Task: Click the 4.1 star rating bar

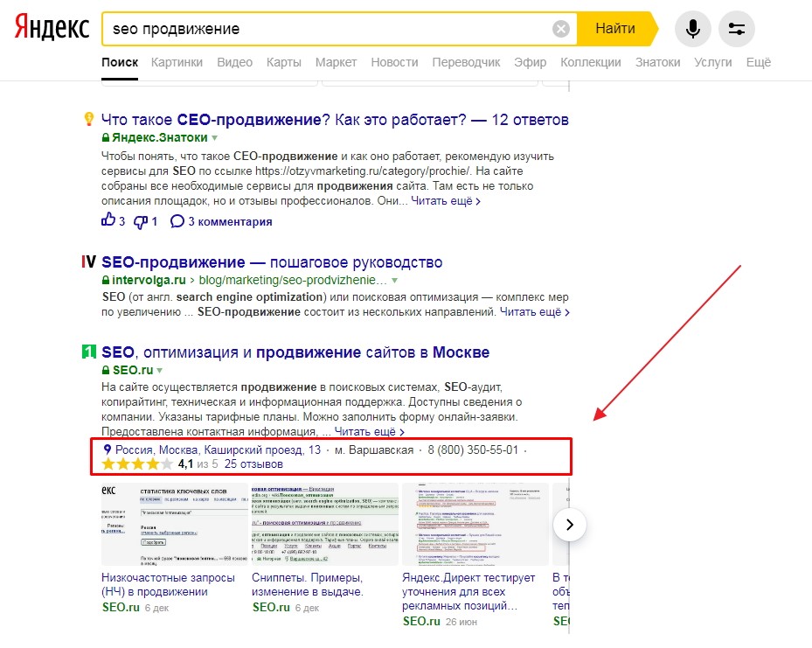Action: pos(137,464)
